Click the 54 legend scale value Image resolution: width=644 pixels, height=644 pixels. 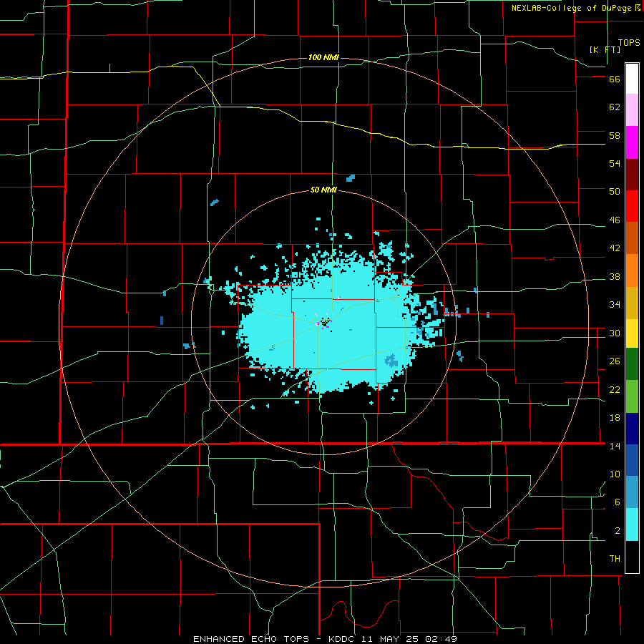(615, 163)
